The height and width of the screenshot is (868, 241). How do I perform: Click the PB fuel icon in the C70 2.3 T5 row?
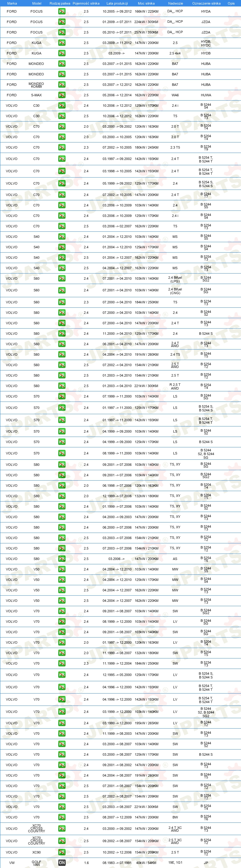pos(62,147)
